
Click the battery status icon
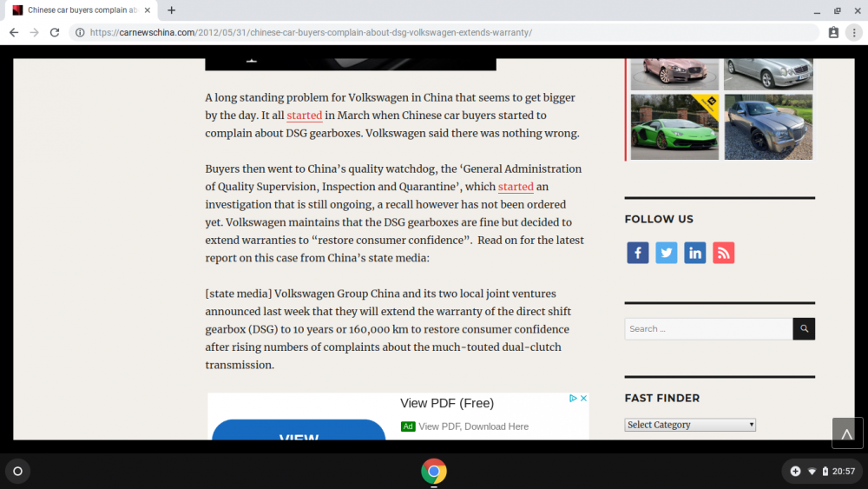(x=825, y=472)
